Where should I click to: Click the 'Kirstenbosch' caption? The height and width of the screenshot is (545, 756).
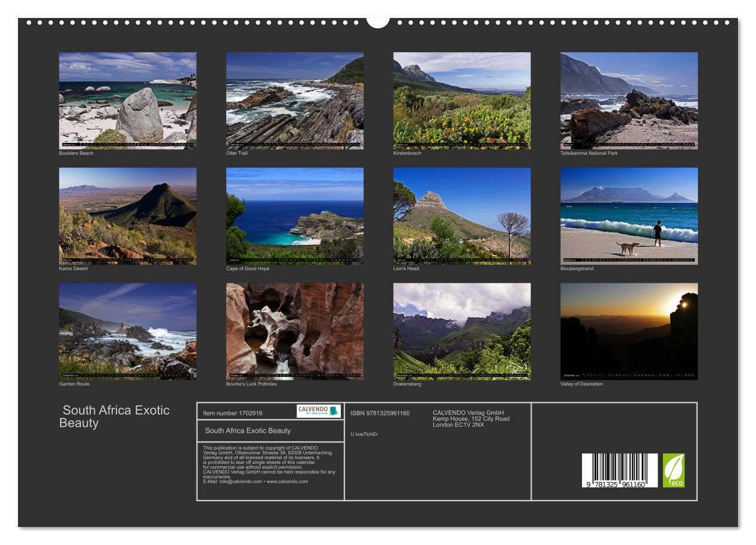407,154
